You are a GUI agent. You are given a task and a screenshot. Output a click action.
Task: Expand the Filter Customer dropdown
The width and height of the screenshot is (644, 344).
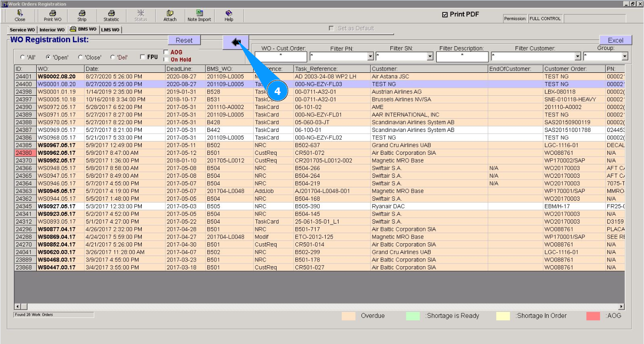point(578,57)
